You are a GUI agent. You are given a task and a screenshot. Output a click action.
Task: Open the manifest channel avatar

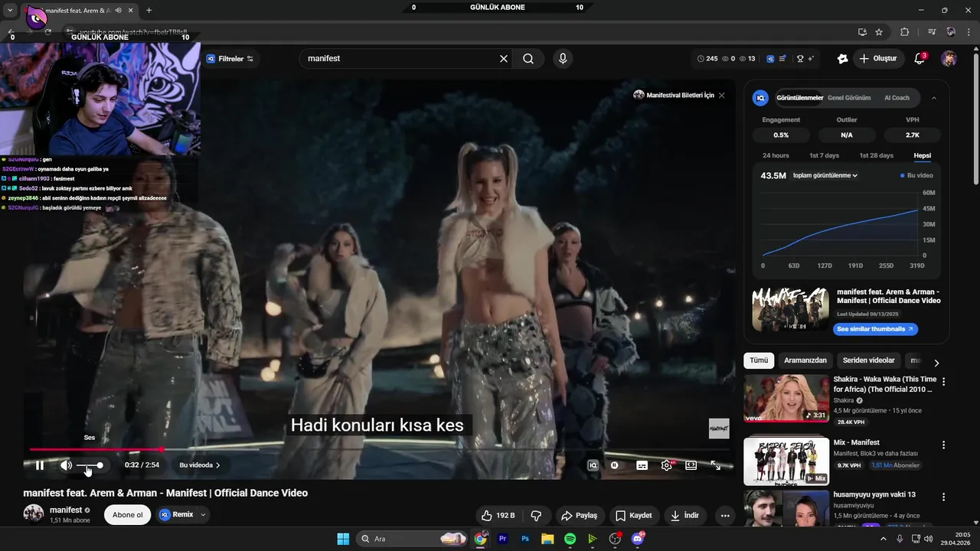(x=34, y=514)
